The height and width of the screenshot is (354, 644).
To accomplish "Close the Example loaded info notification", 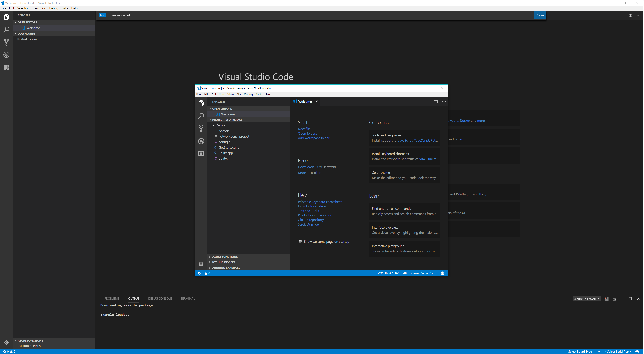I will [x=540, y=15].
